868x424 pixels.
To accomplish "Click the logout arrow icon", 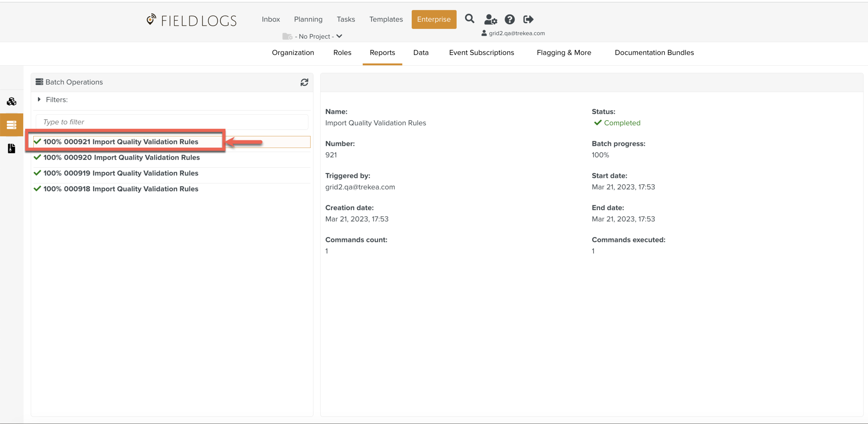I will (528, 19).
